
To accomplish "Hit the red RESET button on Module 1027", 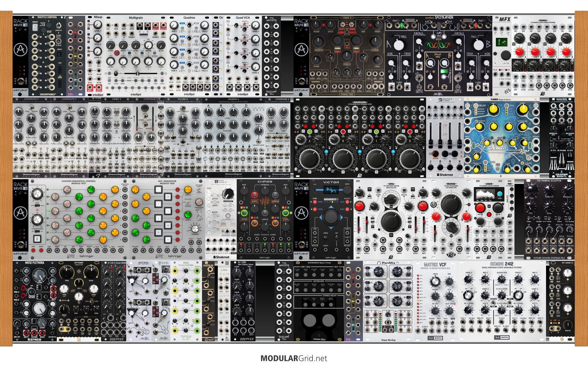I will point(41,250).
